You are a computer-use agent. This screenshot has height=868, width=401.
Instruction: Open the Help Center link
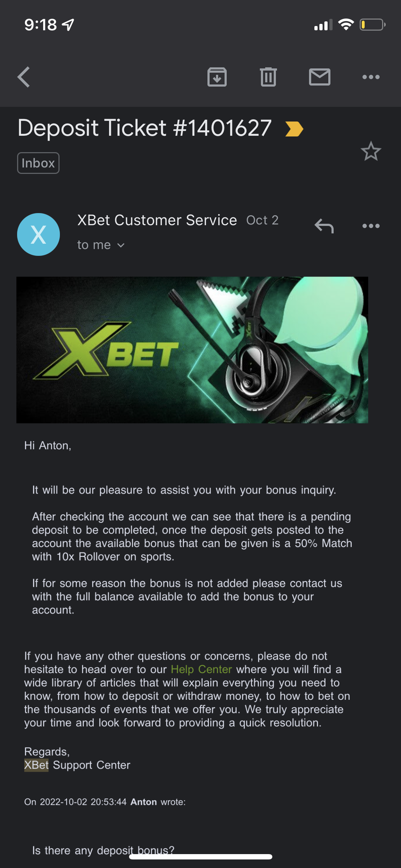pyautogui.click(x=201, y=670)
